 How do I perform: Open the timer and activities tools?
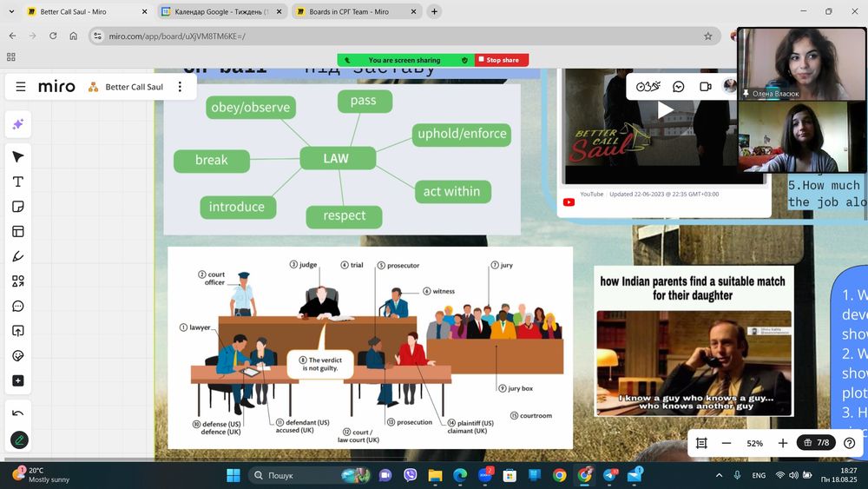tap(648, 86)
